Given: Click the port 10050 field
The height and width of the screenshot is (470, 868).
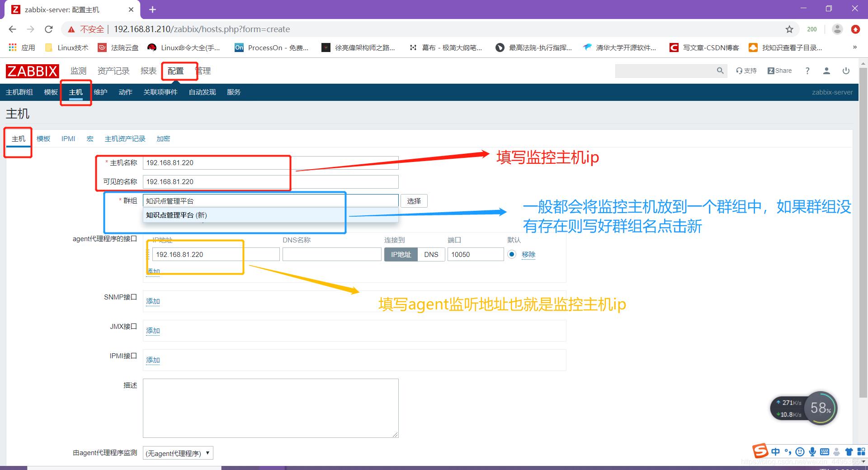Looking at the screenshot, I should 476,254.
